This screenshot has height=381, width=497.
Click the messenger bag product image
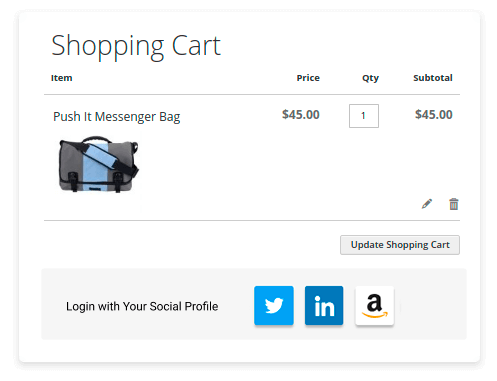tap(98, 164)
